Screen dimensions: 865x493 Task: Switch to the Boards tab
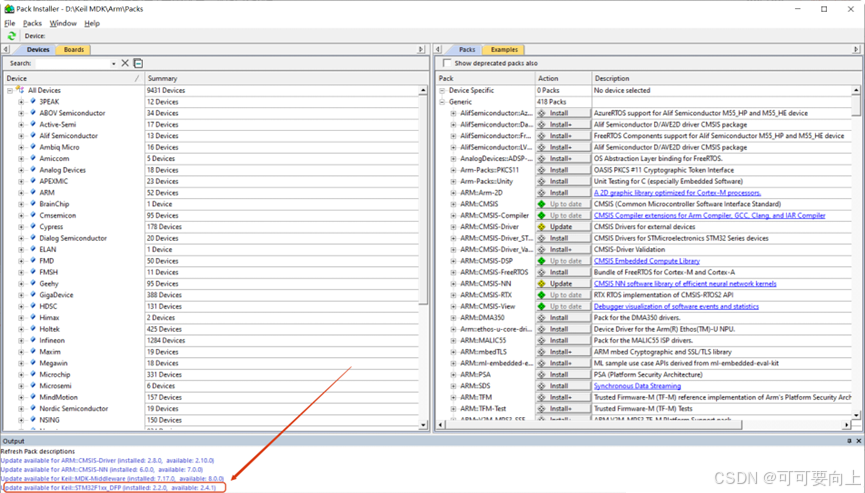pos(74,50)
